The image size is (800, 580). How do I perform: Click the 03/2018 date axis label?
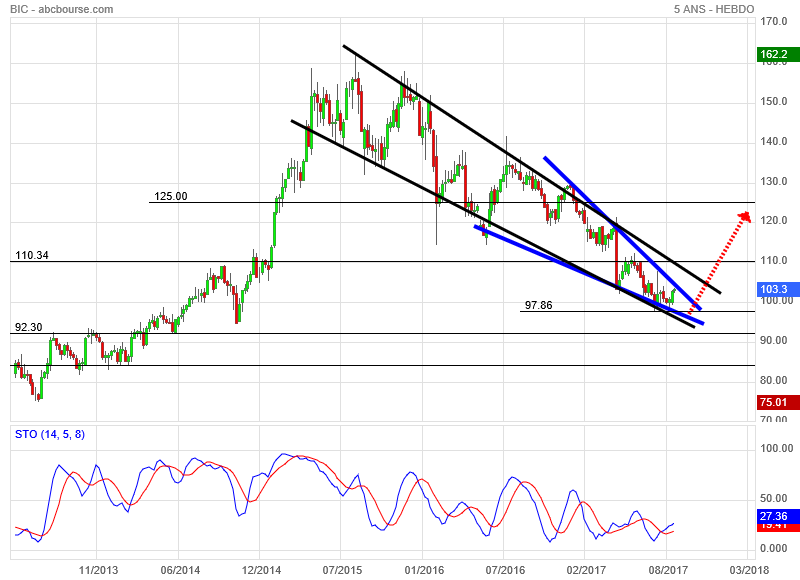point(749,570)
